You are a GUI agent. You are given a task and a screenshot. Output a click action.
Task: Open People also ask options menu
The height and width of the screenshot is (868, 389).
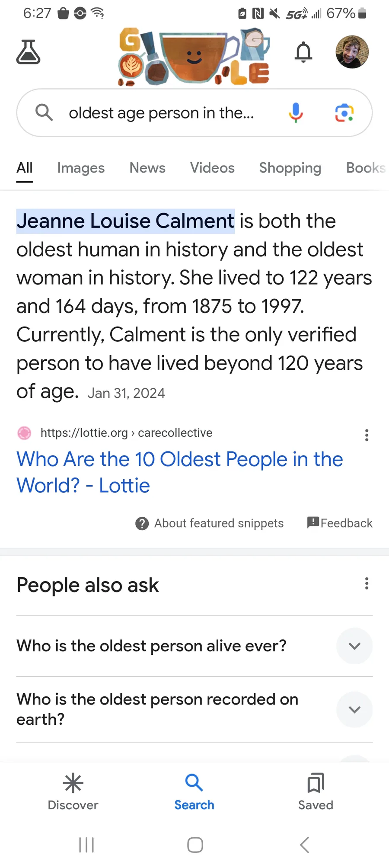coord(367,584)
